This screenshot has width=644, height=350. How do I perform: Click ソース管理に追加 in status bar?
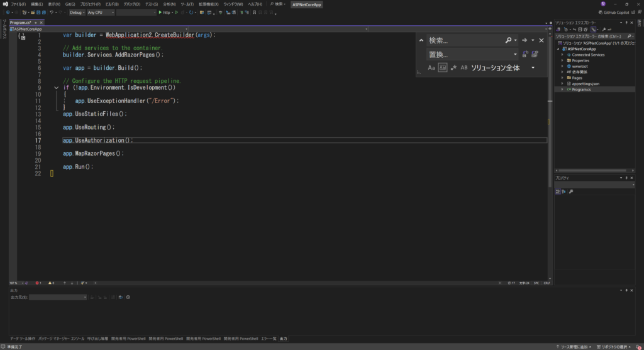point(574,347)
